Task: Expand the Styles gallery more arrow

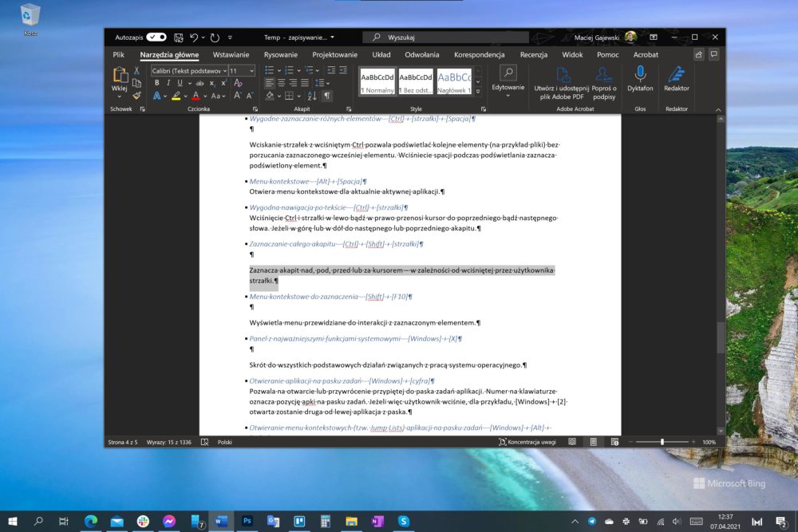Action: click(478, 92)
